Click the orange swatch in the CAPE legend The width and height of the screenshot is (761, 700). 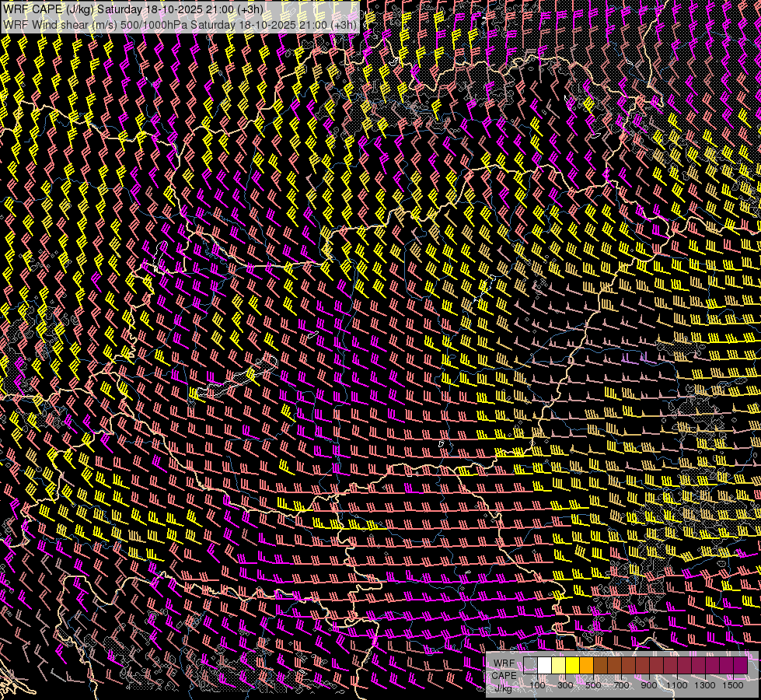(587, 666)
